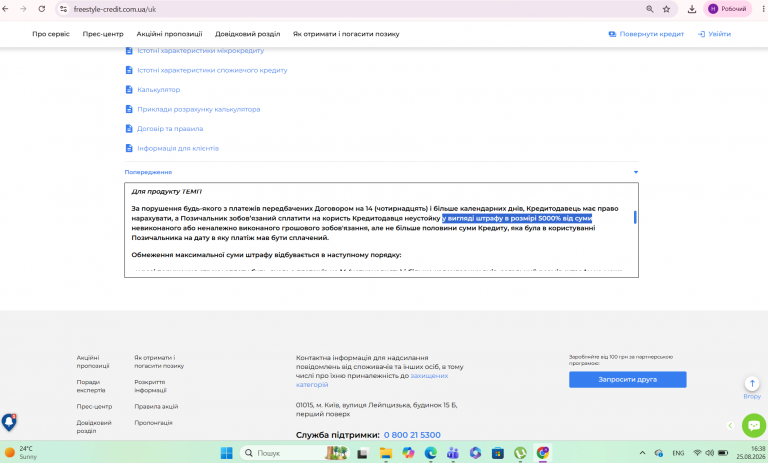Image resolution: width=768 pixels, height=463 pixels.
Task: Open Приклади розрахунку калькулятора link
Action: pos(198,109)
